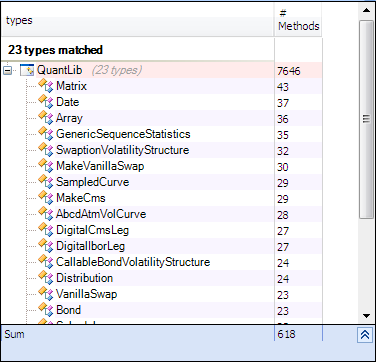Click the 35 methods value
The height and width of the screenshot is (362, 376).
pyautogui.click(x=283, y=135)
